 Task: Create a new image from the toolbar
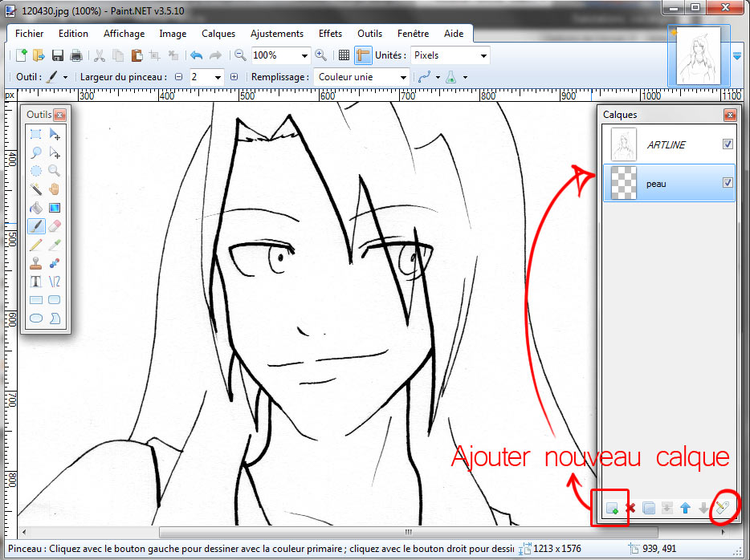(x=22, y=55)
